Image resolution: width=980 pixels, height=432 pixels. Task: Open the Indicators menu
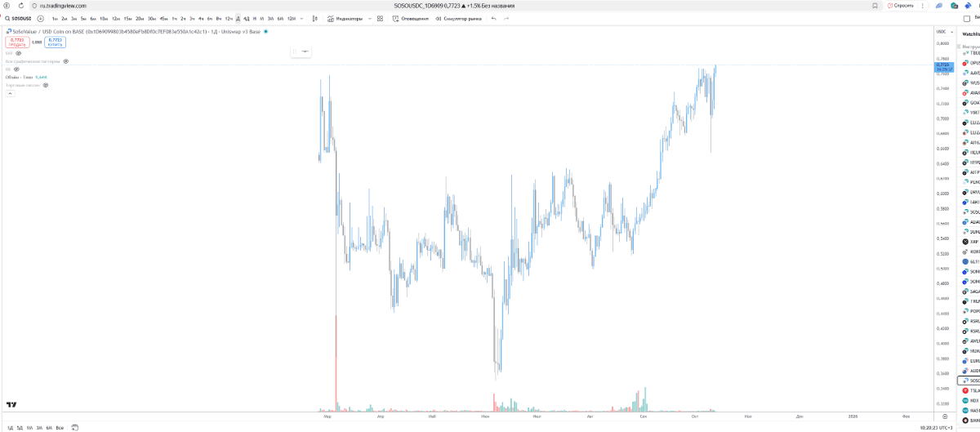(x=346, y=18)
